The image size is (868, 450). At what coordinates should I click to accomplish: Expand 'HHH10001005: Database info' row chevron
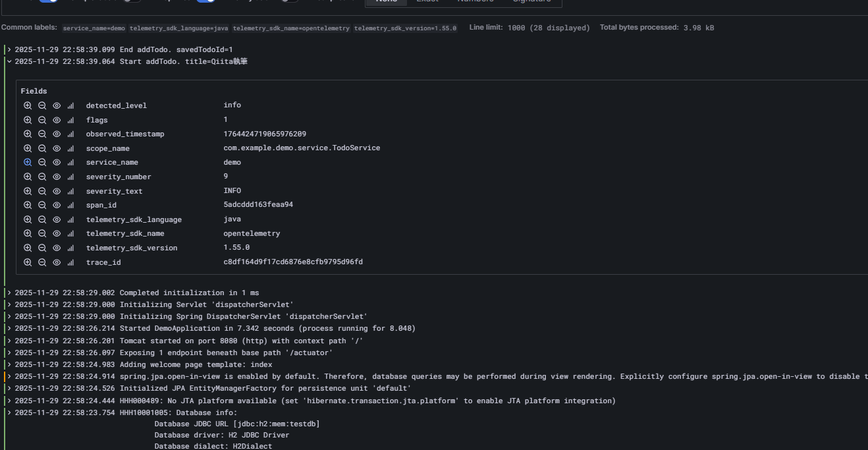(9, 412)
